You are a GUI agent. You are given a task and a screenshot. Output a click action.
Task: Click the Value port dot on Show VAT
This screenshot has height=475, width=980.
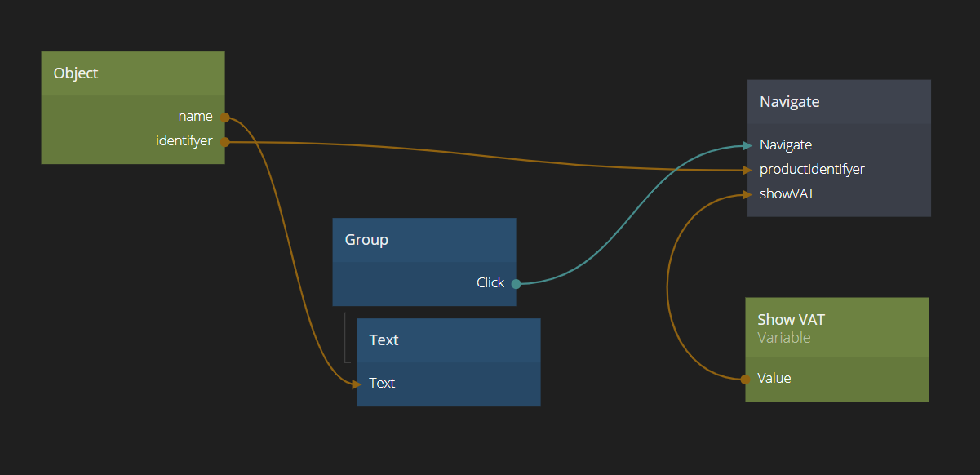click(745, 379)
